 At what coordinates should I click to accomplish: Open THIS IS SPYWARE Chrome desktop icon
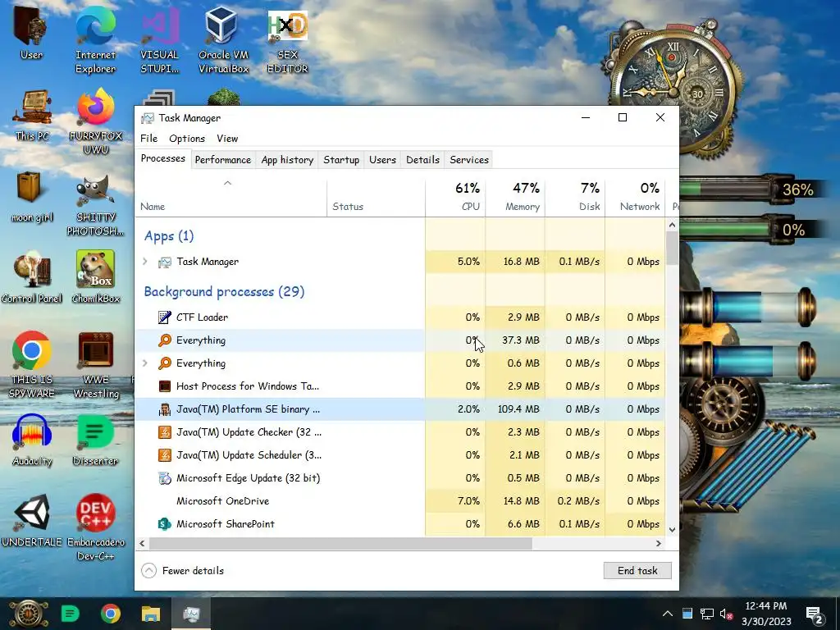(32, 364)
